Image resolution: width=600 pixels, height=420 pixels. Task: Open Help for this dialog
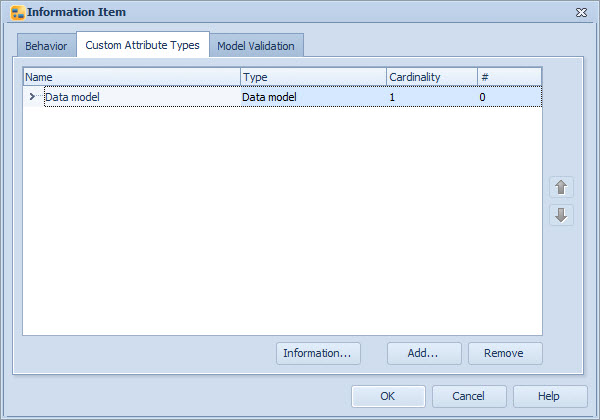[549, 396]
